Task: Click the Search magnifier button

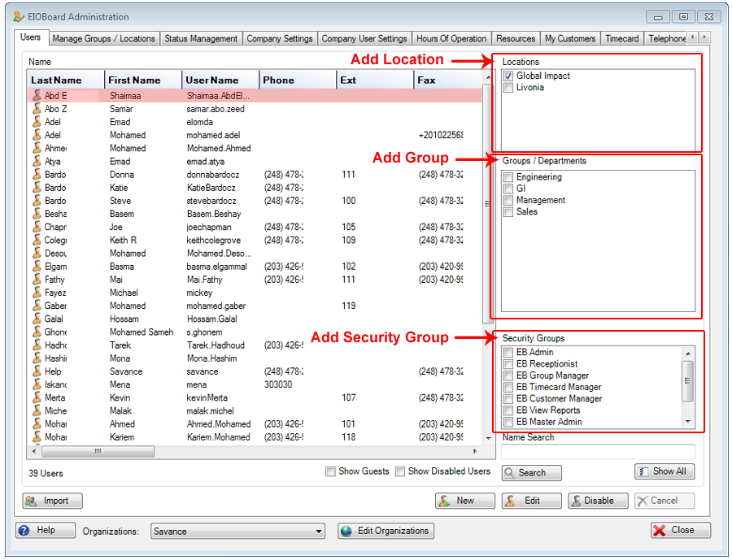Action: click(510, 472)
